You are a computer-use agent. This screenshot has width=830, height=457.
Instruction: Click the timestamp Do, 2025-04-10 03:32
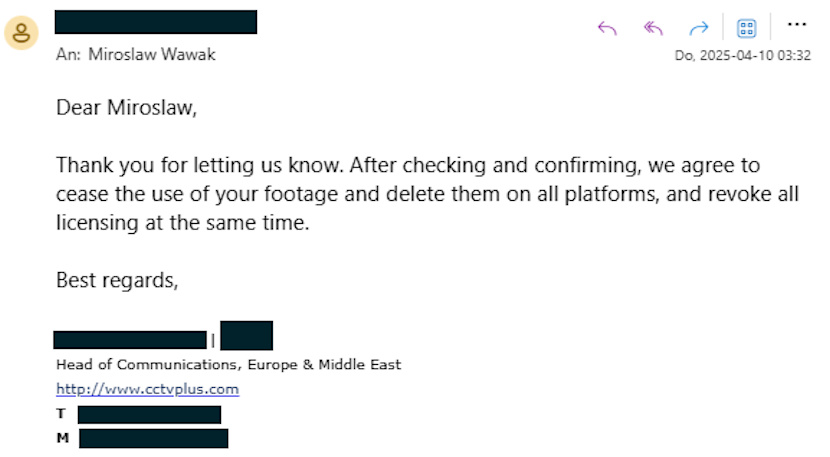pos(742,56)
